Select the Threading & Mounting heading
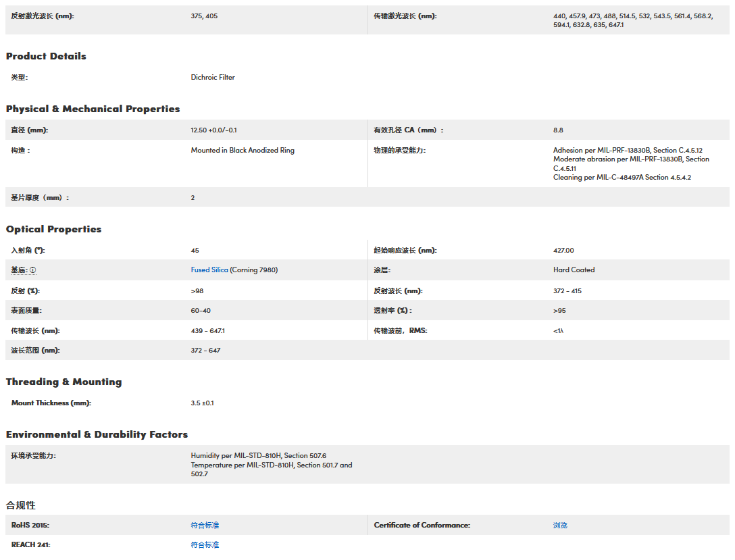 [64, 382]
